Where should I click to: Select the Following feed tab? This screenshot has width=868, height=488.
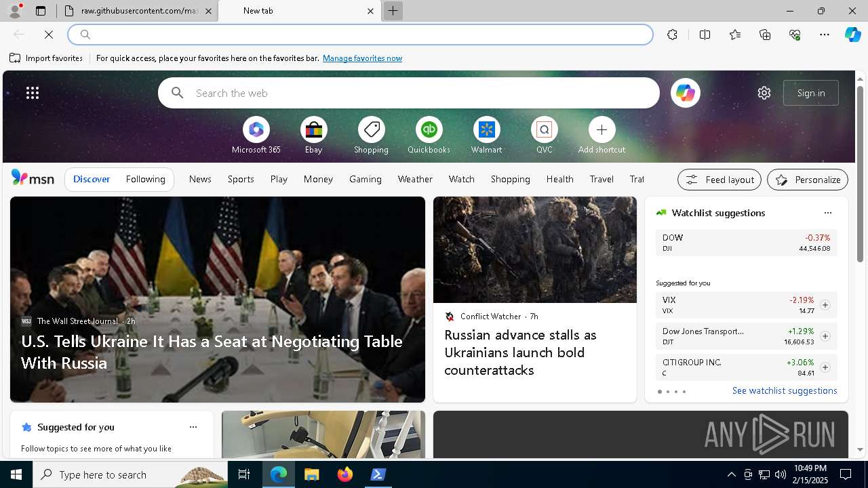145,179
